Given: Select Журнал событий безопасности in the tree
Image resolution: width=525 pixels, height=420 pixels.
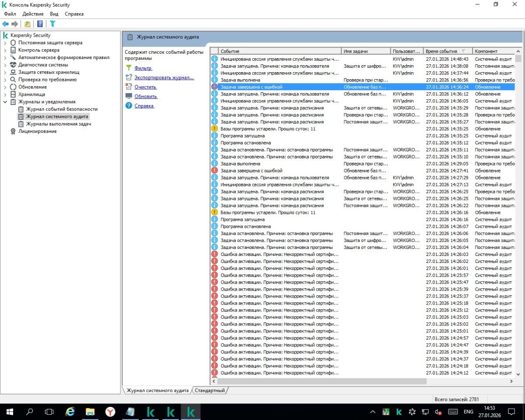Looking at the screenshot, I should click(62, 109).
